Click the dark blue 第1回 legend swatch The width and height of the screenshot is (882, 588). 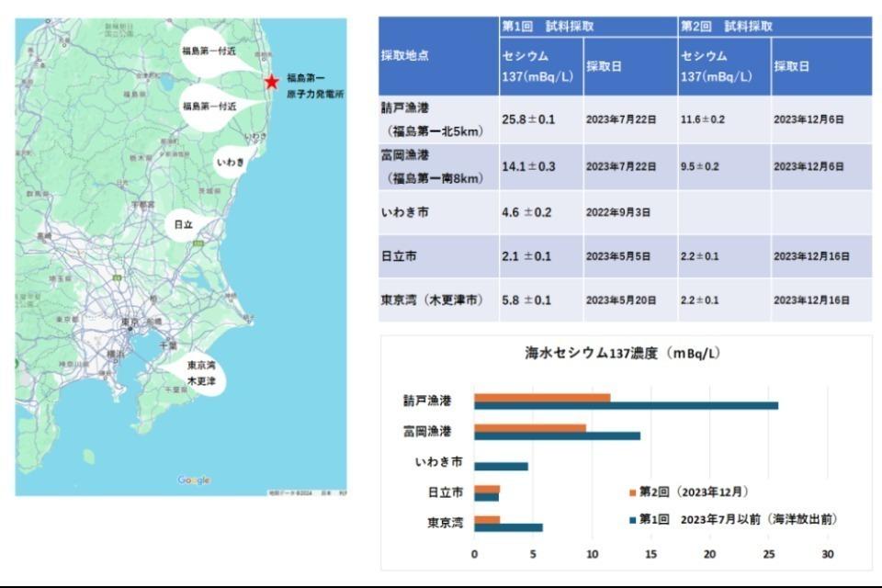click(x=632, y=520)
